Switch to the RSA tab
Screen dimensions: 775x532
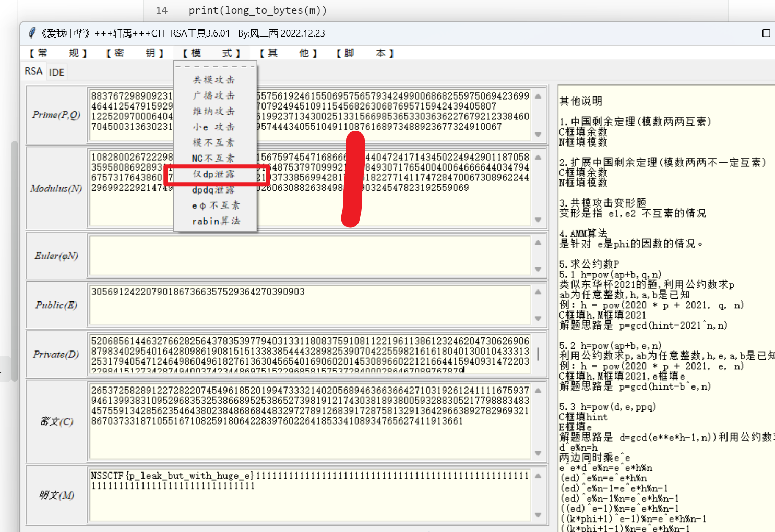tap(33, 71)
